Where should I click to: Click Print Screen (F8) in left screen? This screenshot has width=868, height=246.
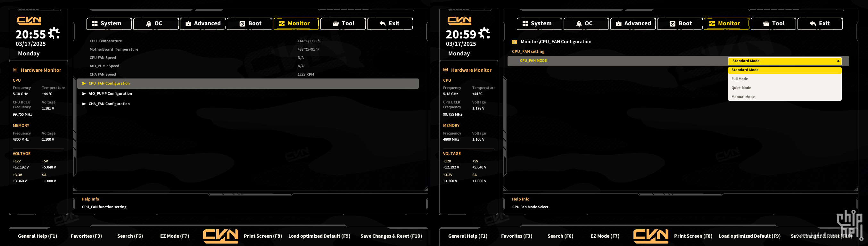[263, 236]
